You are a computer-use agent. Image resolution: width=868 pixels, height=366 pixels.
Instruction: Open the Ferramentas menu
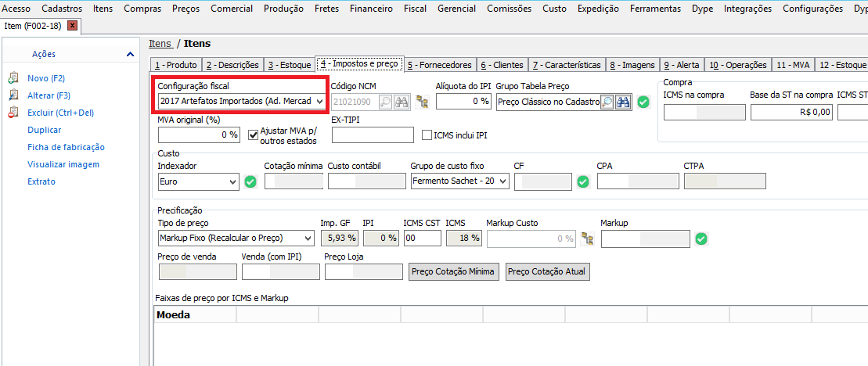655,9
